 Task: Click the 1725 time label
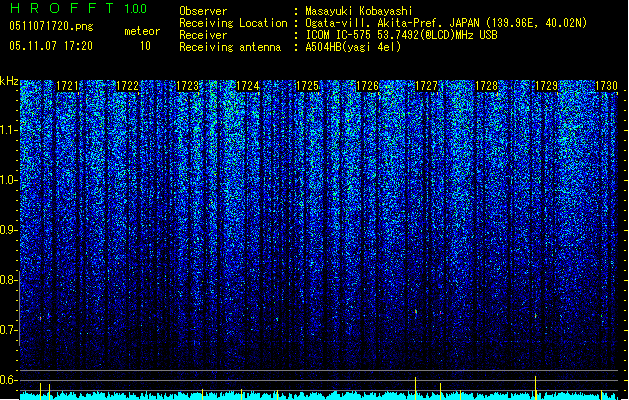click(x=307, y=86)
